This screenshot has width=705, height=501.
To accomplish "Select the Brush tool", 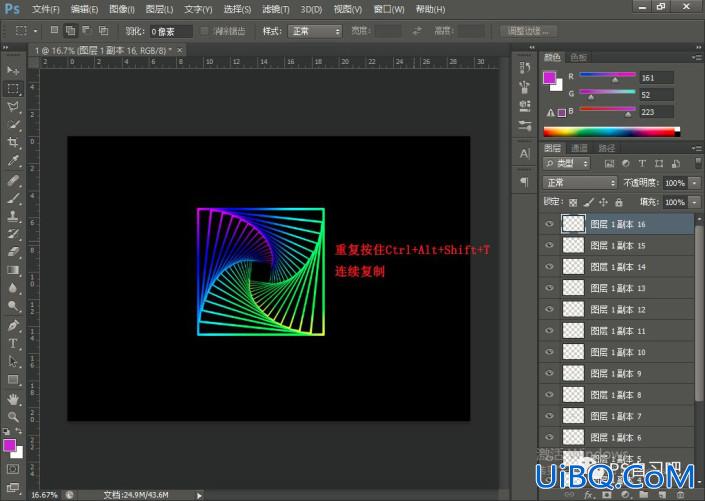I will [x=13, y=198].
